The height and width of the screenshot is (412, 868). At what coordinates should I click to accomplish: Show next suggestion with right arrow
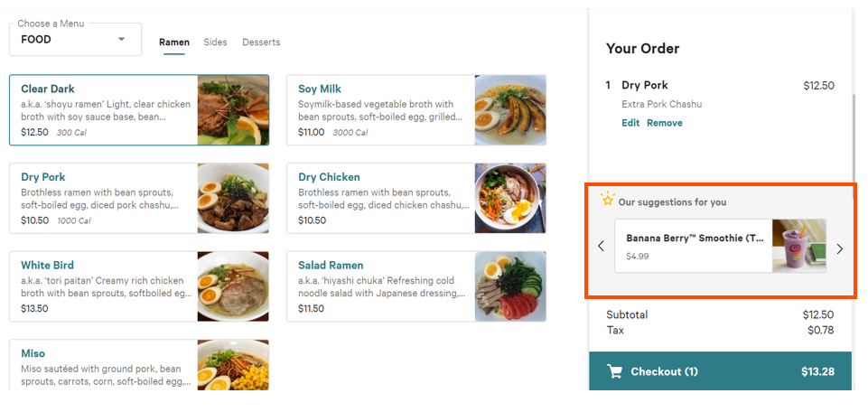(x=839, y=248)
